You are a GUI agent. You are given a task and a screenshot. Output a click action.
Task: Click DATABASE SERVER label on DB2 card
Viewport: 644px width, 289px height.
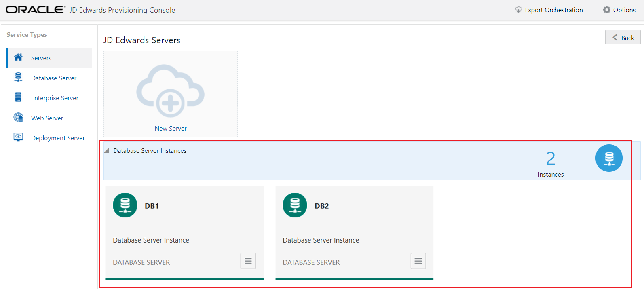pyautogui.click(x=311, y=262)
